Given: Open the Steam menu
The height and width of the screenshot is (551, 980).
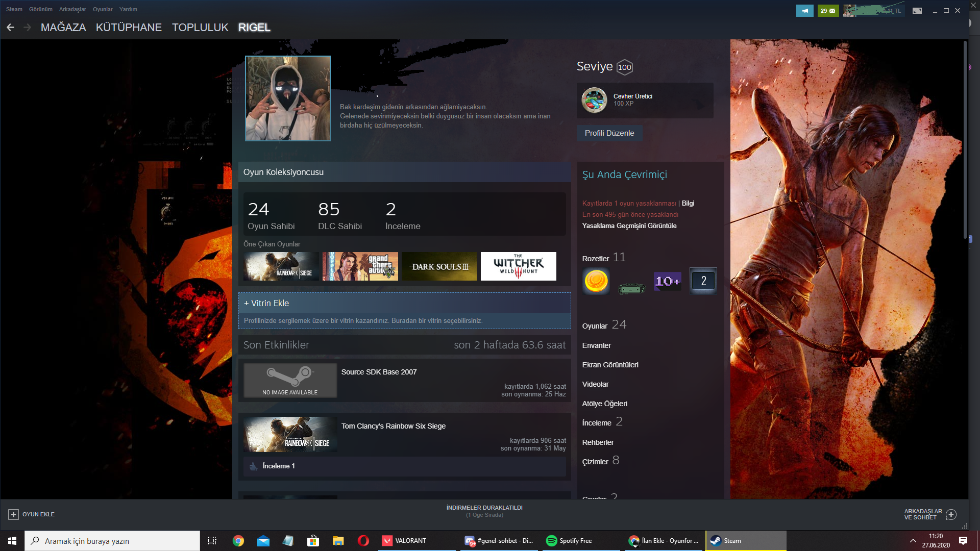Looking at the screenshot, I should pyautogui.click(x=14, y=9).
